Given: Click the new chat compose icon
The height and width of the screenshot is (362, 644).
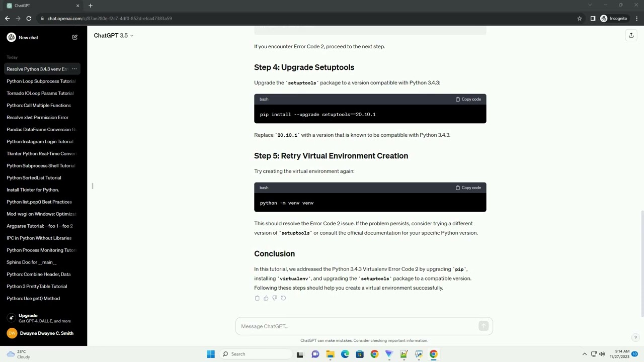Looking at the screenshot, I should tap(74, 37).
